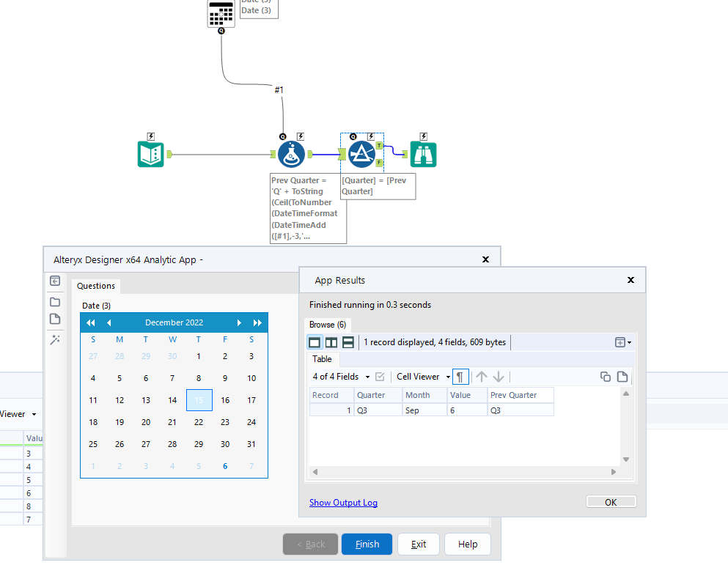Image resolution: width=728 pixels, height=576 pixels.
Task: Click the folder icon in the left sidebar
Action: tap(55, 301)
